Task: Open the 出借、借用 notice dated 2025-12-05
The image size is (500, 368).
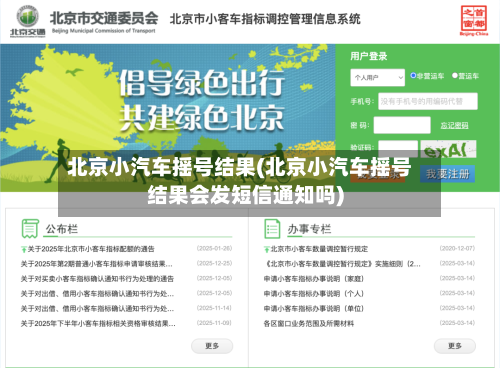Action: coord(97,294)
